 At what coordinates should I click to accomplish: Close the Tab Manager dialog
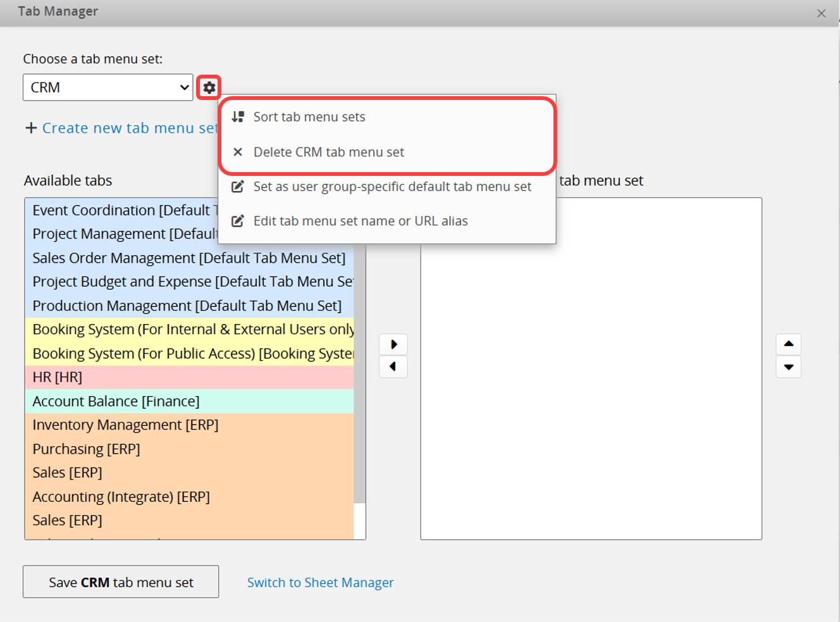coord(821,13)
